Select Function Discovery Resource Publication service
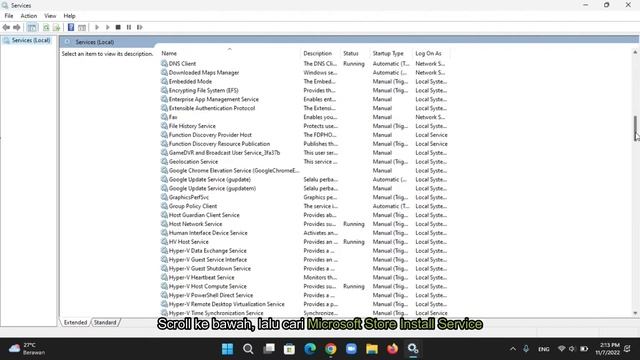 pos(304,144)
